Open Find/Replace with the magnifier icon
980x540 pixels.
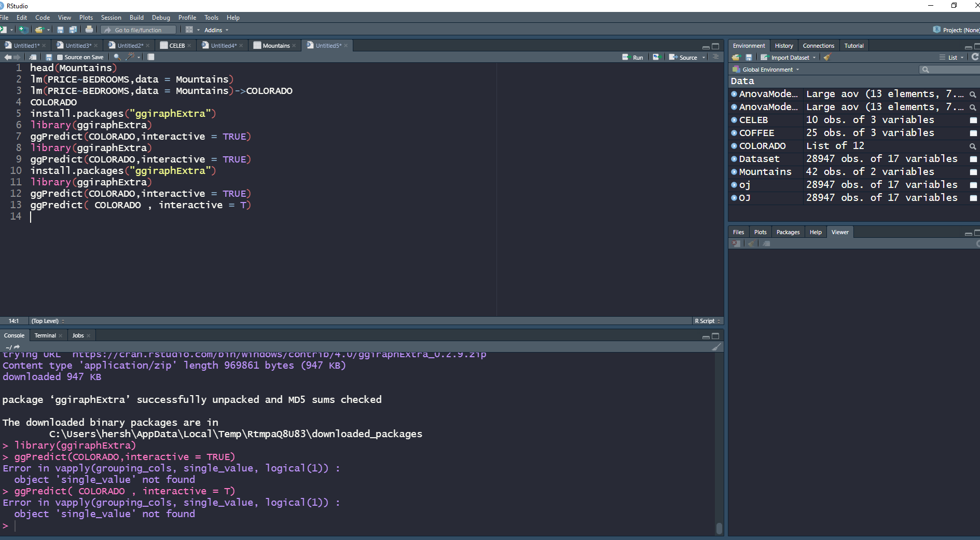point(117,57)
